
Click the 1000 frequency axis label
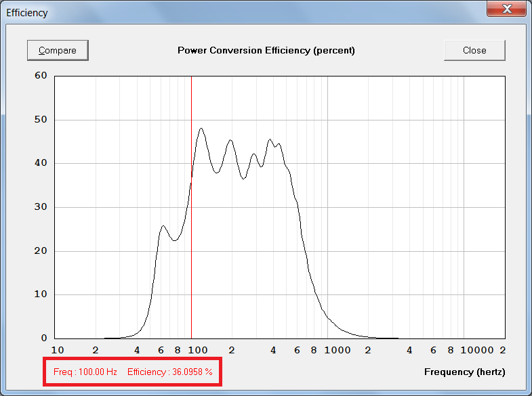tap(337, 350)
